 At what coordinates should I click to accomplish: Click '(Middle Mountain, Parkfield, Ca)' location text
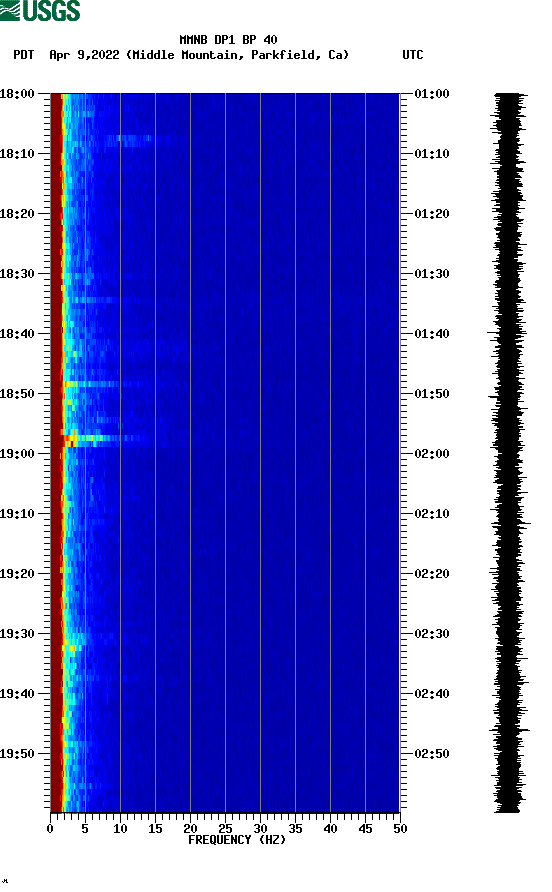[x=237, y=55]
